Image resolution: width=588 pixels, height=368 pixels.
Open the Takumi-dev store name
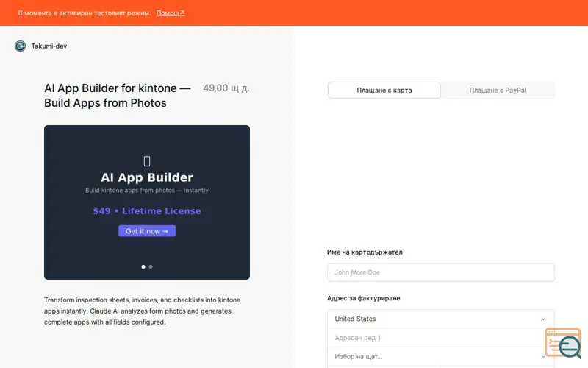coord(49,46)
